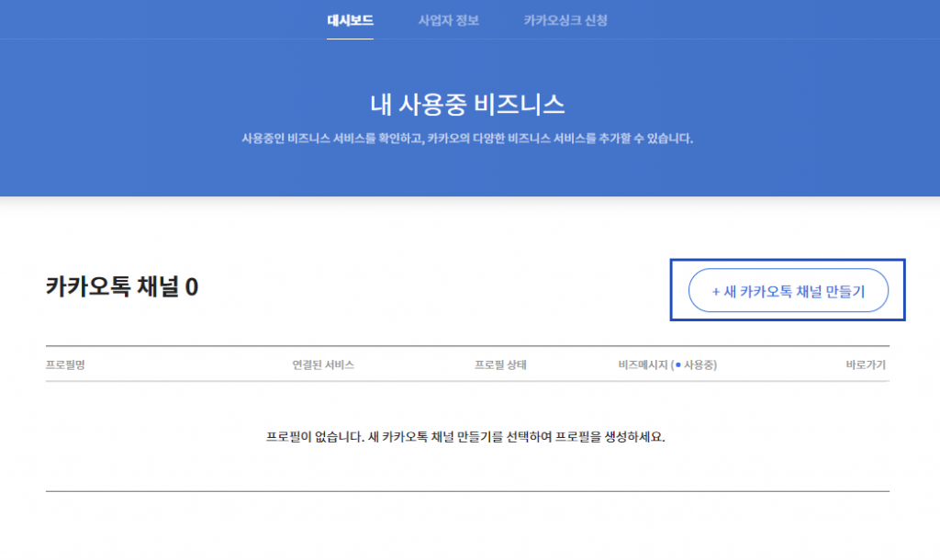This screenshot has width=940, height=560.
Task: Click the 프로필이 없습니다 empty-state message
Action: 465,436
